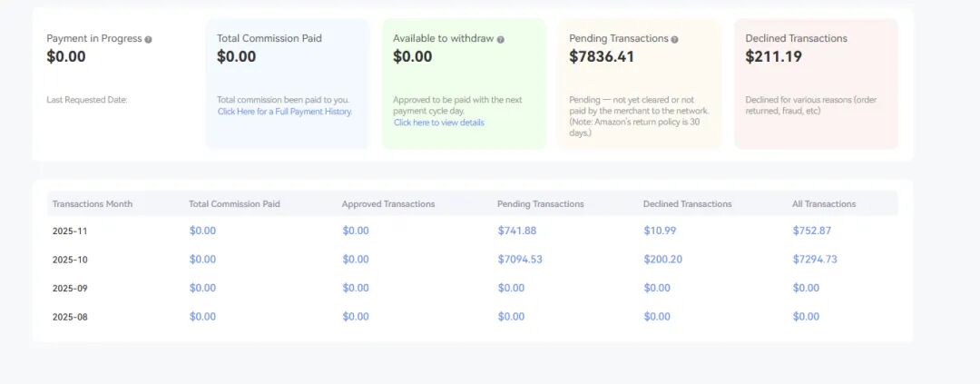The width and height of the screenshot is (980, 384).
Task: Open 2025-09 Pending Transactions amount
Action: click(x=511, y=288)
